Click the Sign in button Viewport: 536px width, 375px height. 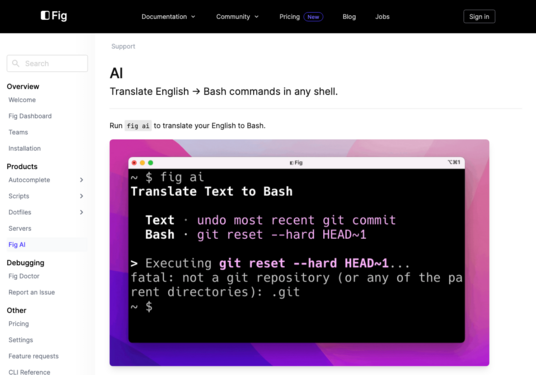(479, 16)
